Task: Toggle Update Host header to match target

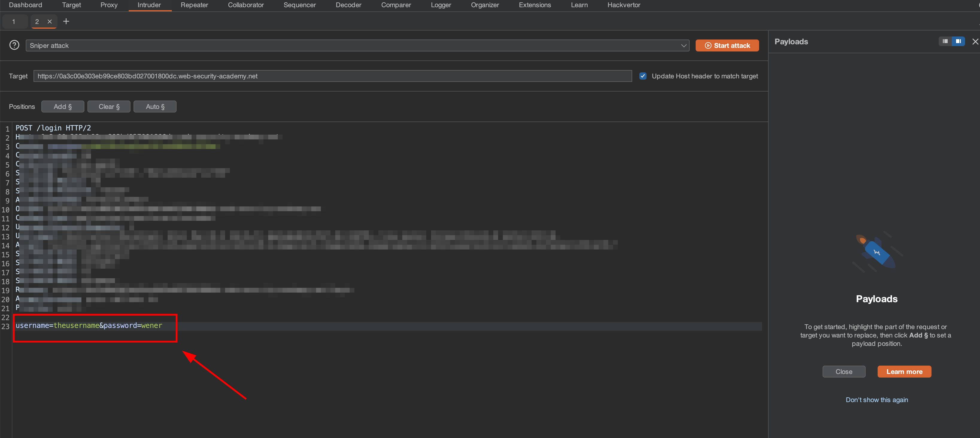Action: click(643, 76)
